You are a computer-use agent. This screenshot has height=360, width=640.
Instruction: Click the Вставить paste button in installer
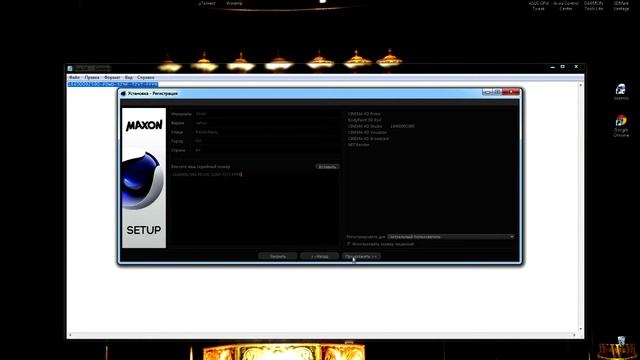[327, 167]
